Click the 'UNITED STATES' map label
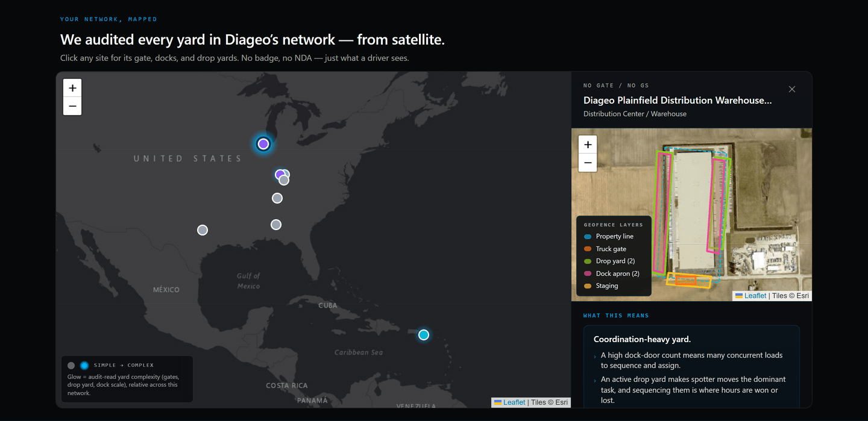The height and width of the screenshot is (421, 868). tap(187, 158)
